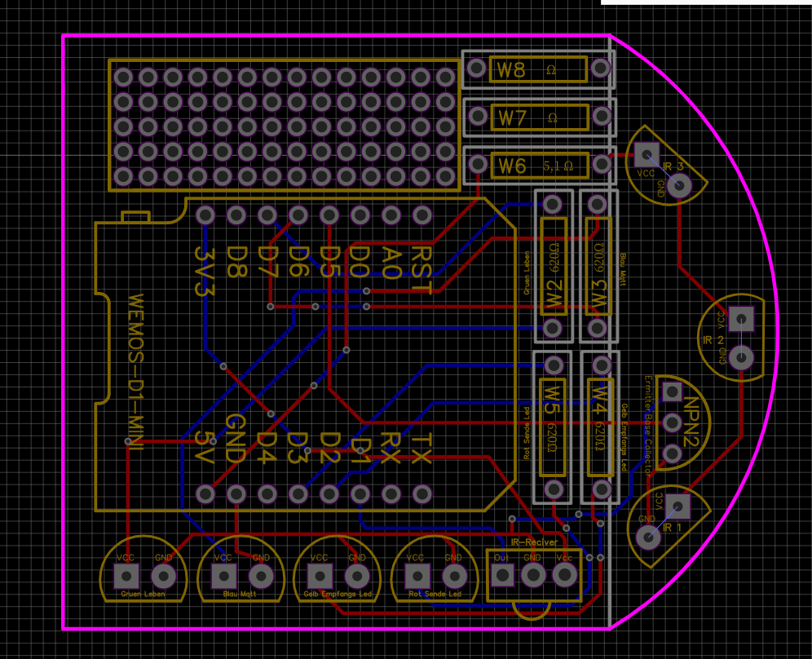
Task: Click the square VCC pad of IR 2
Action: 741,319
